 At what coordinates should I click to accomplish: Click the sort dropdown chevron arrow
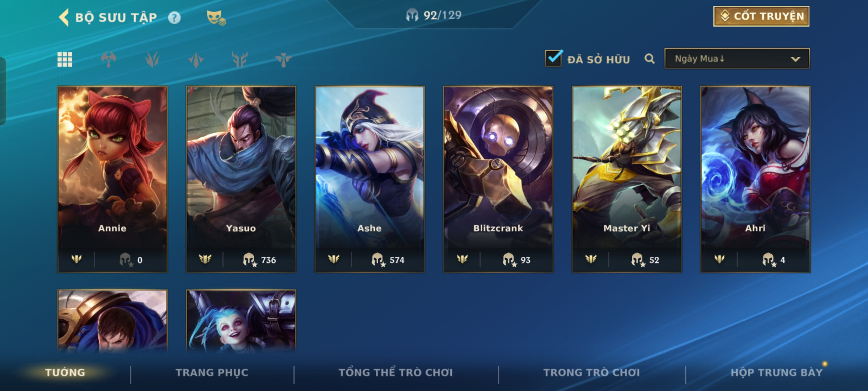tap(795, 59)
